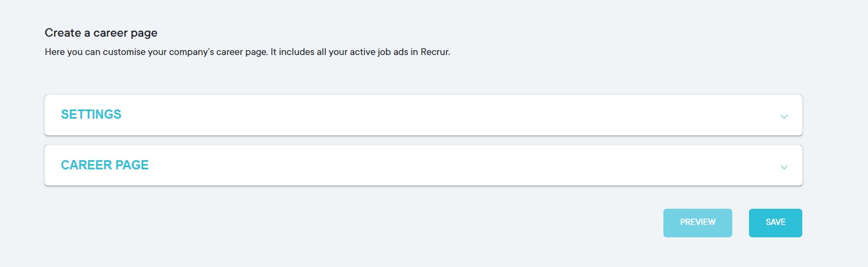868x267 pixels.
Task: Open Career Page using its down arrow
Action: [784, 167]
